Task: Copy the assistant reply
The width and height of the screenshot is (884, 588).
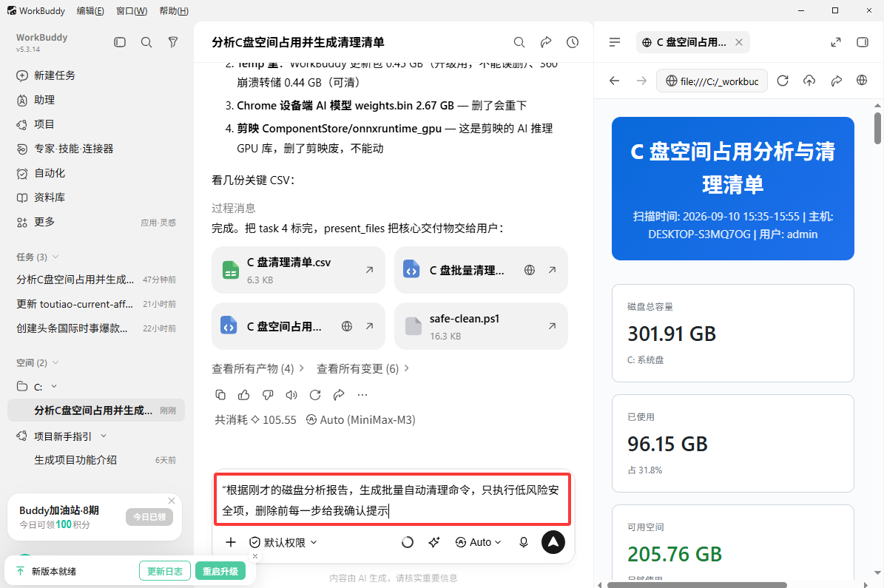Action: tap(220, 395)
